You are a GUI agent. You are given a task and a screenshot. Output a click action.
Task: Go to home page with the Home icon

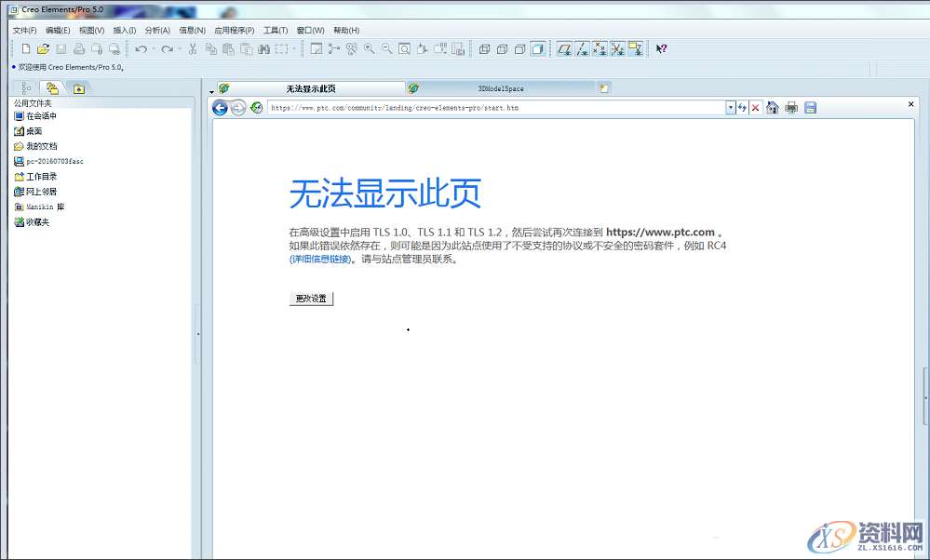point(774,107)
